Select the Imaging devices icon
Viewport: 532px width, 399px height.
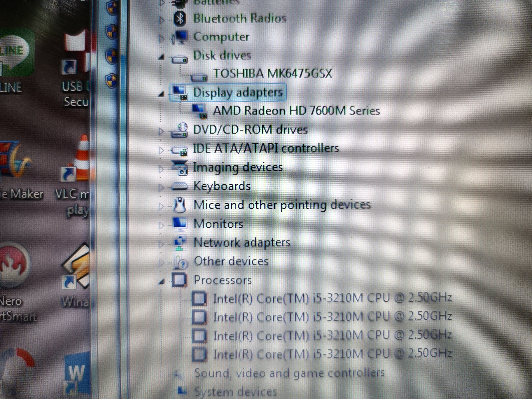point(180,167)
